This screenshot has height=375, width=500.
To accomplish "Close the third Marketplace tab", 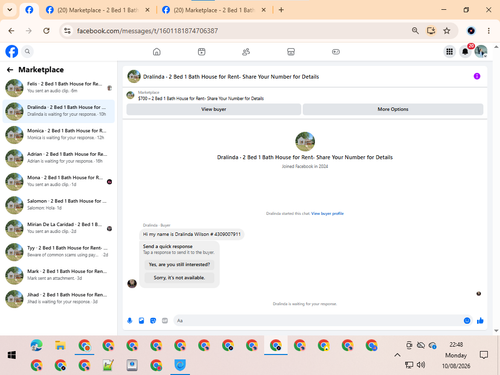I will tap(263, 10).
